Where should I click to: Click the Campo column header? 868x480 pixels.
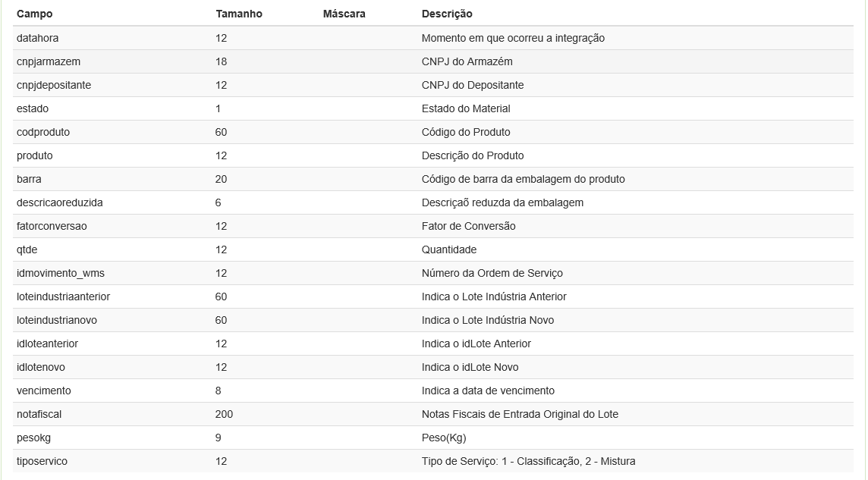[x=35, y=14]
